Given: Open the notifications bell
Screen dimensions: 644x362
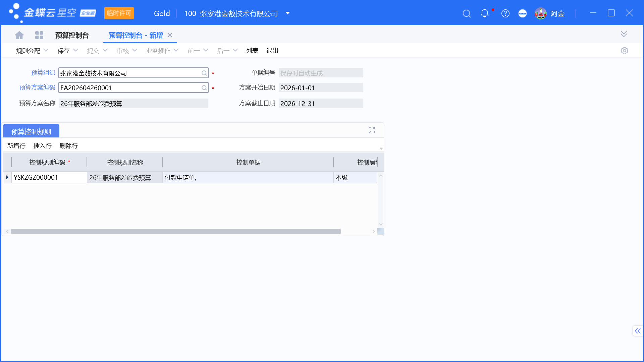Looking at the screenshot, I should click(485, 13).
